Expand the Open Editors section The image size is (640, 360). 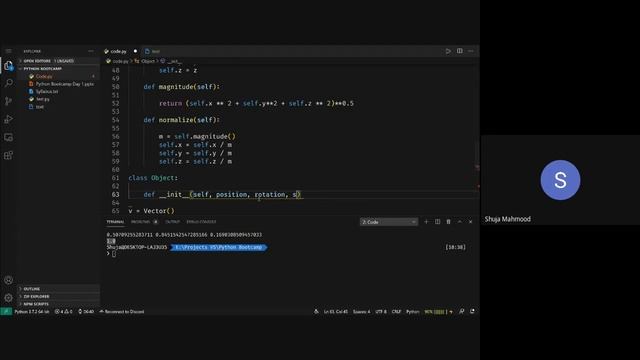pos(59,61)
